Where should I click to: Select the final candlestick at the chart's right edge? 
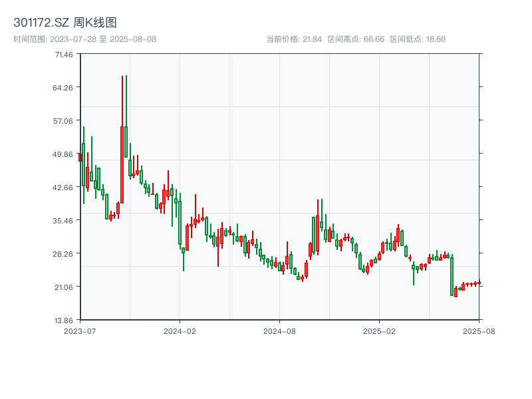(x=478, y=283)
